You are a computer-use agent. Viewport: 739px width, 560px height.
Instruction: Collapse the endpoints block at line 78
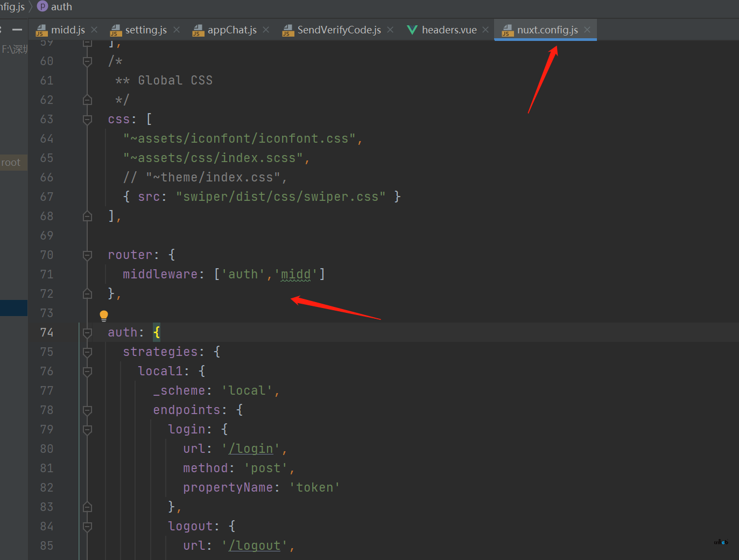[87, 410]
